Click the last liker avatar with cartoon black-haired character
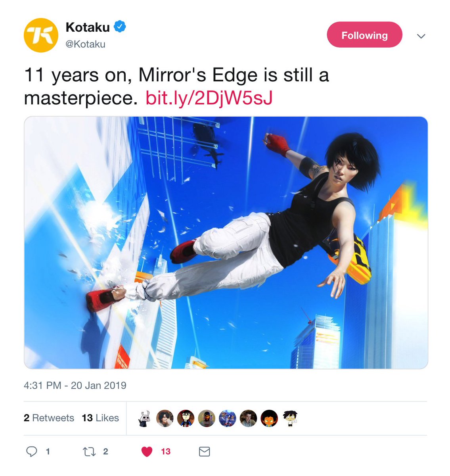The height and width of the screenshot is (476, 450). (x=290, y=418)
